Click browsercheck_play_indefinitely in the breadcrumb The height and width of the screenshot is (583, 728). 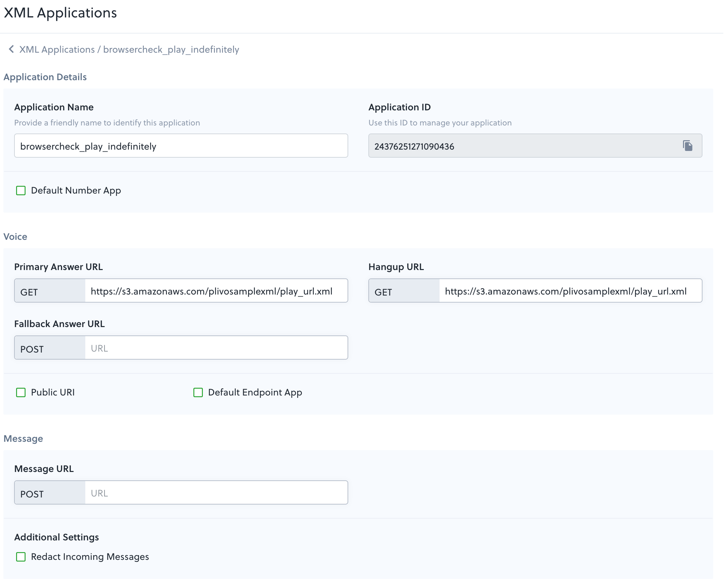(171, 50)
